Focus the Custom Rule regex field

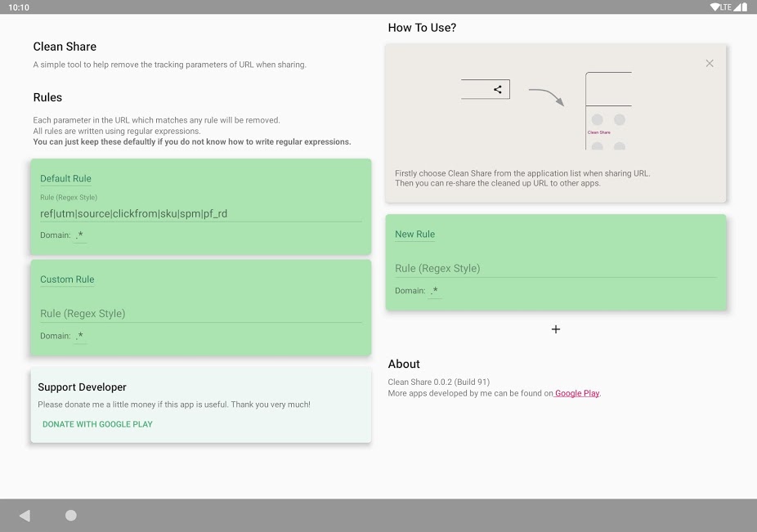coord(201,314)
